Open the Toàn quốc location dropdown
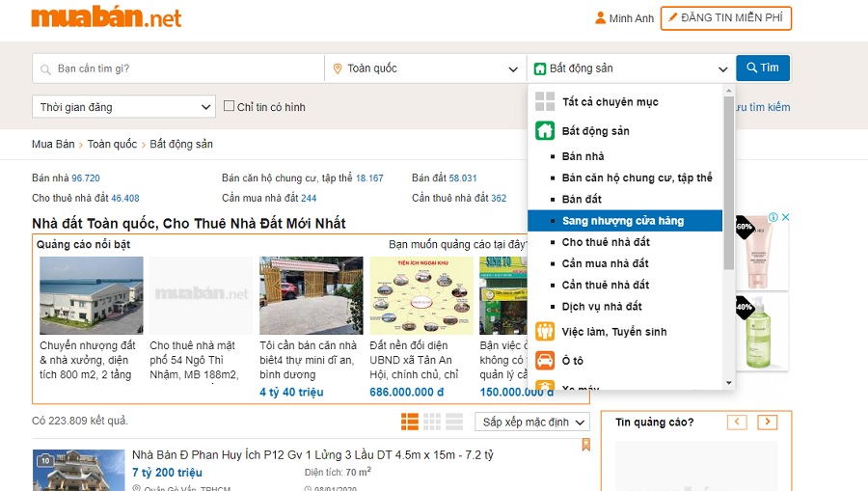Screen dimensions: 868x491 click(425, 68)
